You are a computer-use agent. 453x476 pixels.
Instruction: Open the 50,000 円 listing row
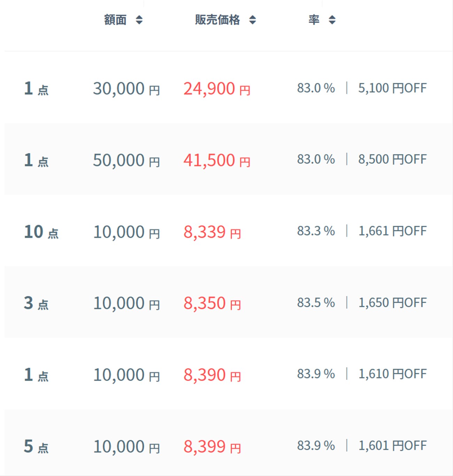tap(228, 159)
